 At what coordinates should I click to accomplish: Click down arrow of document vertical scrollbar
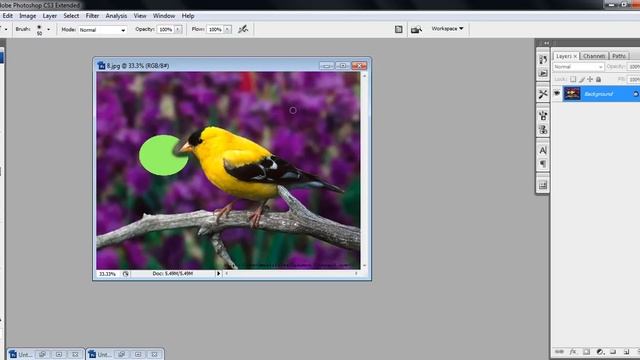(x=364, y=266)
